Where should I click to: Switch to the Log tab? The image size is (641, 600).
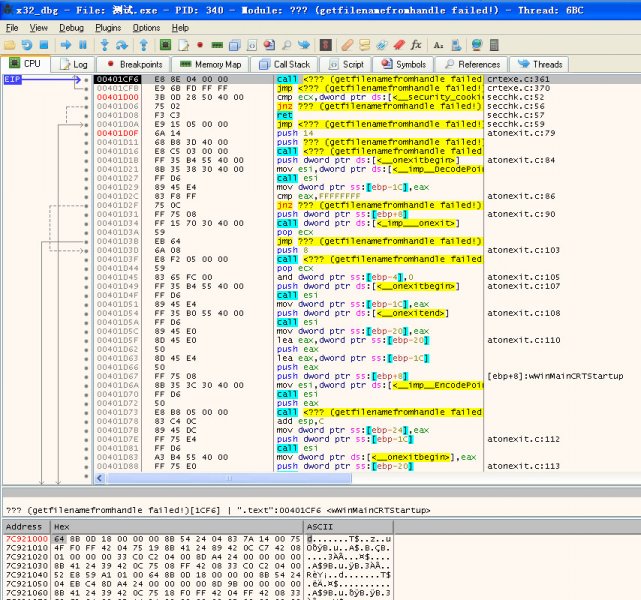(74, 65)
